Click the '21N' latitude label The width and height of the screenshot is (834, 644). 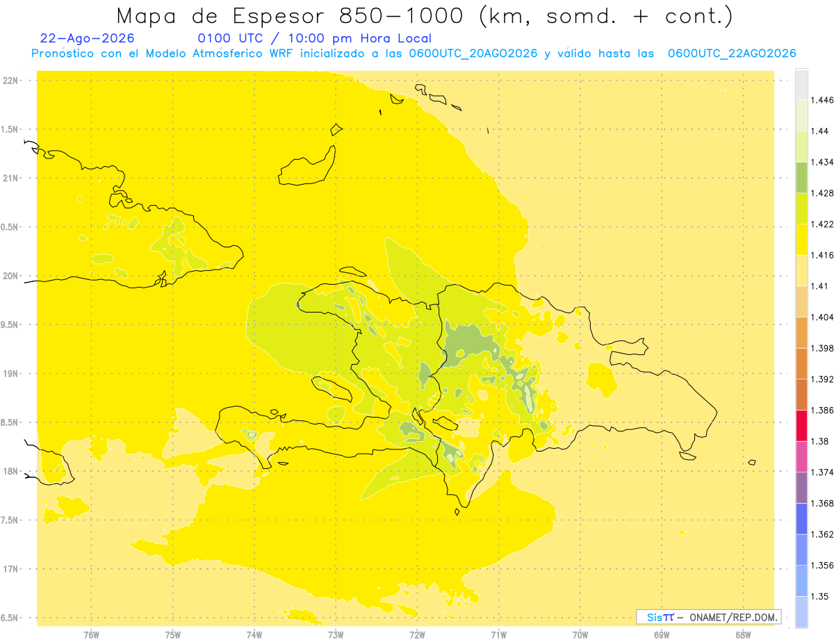tap(10, 179)
